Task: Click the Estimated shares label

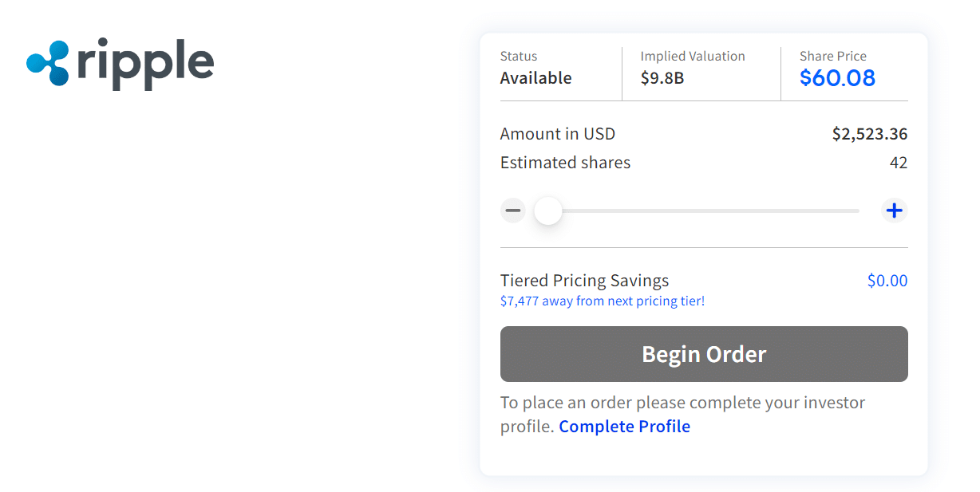Action: [x=565, y=163]
